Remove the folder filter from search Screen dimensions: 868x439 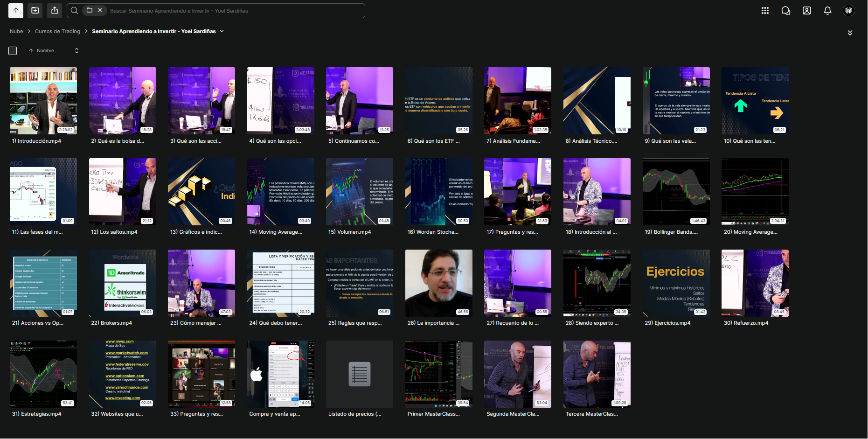click(100, 10)
